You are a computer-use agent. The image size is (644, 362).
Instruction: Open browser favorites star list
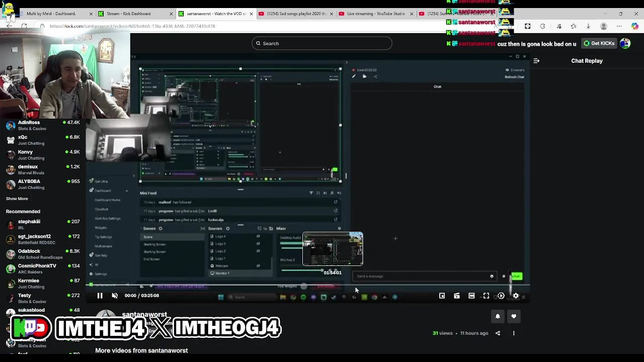pyautogui.click(x=574, y=26)
